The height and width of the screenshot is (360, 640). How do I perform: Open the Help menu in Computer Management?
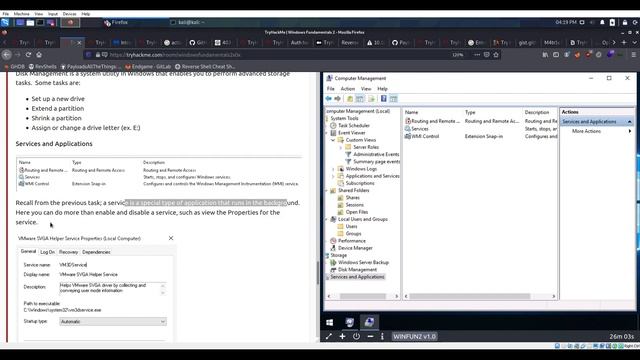pos(382,89)
